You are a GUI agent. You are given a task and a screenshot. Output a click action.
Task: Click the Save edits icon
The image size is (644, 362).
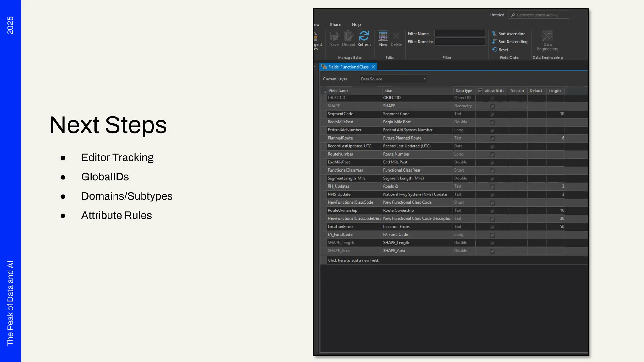[334, 36]
